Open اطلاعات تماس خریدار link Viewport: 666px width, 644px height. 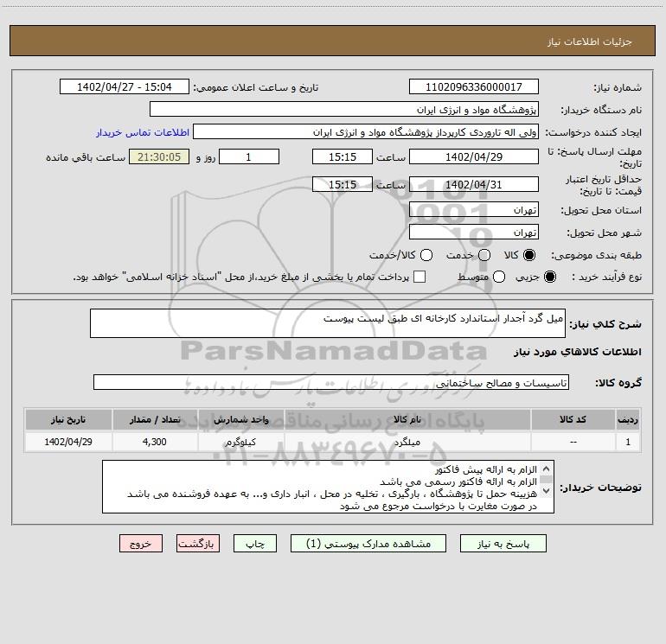(x=143, y=132)
